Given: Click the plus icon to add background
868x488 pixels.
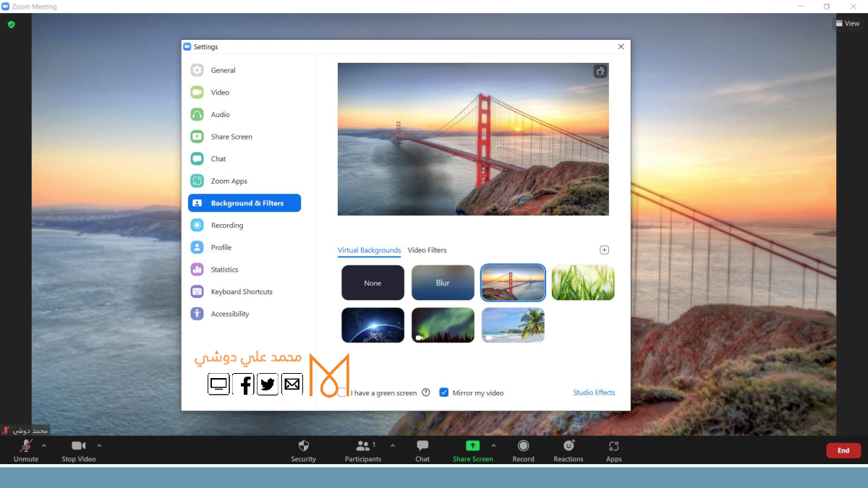Looking at the screenshot, I should (604, 250).
